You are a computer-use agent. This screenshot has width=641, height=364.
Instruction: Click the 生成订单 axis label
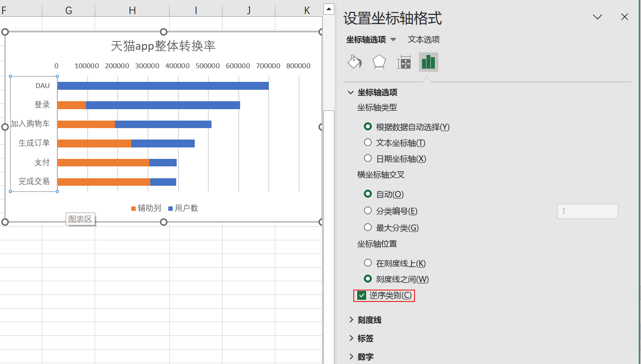pyautogui.click(x=34, y=143)
